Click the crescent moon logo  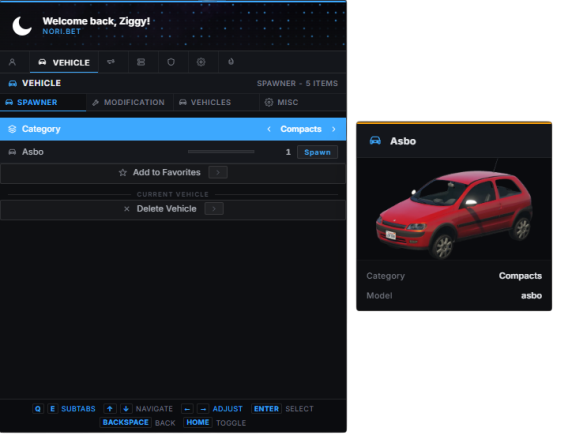tap(22, 26)
